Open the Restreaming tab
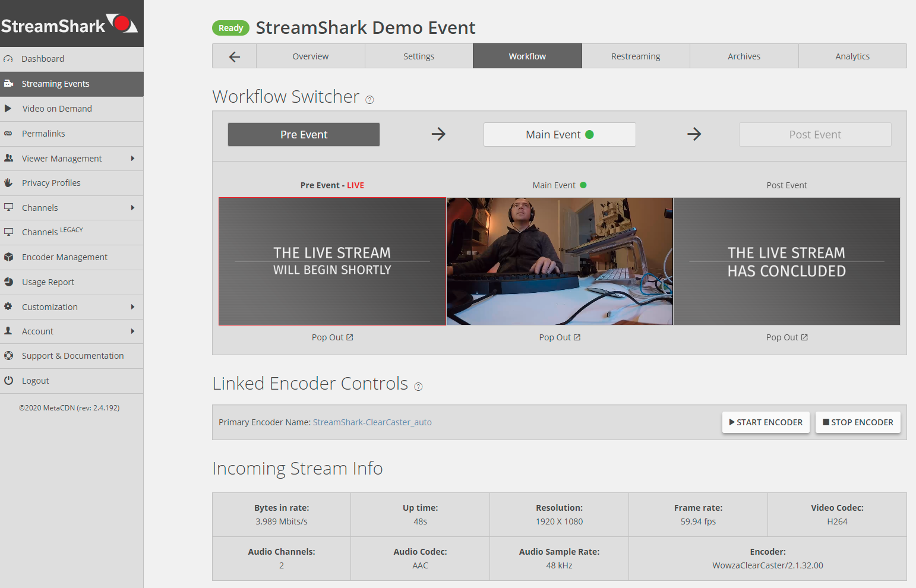 (x=636, y=56)
